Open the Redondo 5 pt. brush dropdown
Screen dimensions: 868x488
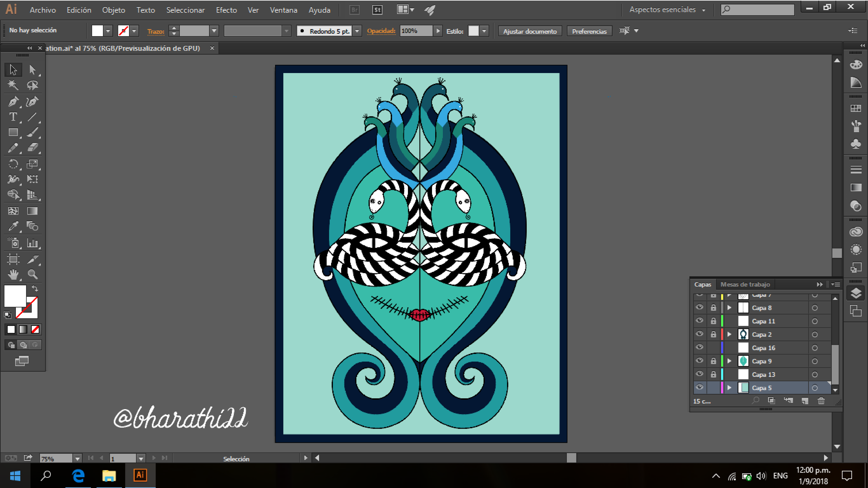[357, 31]
